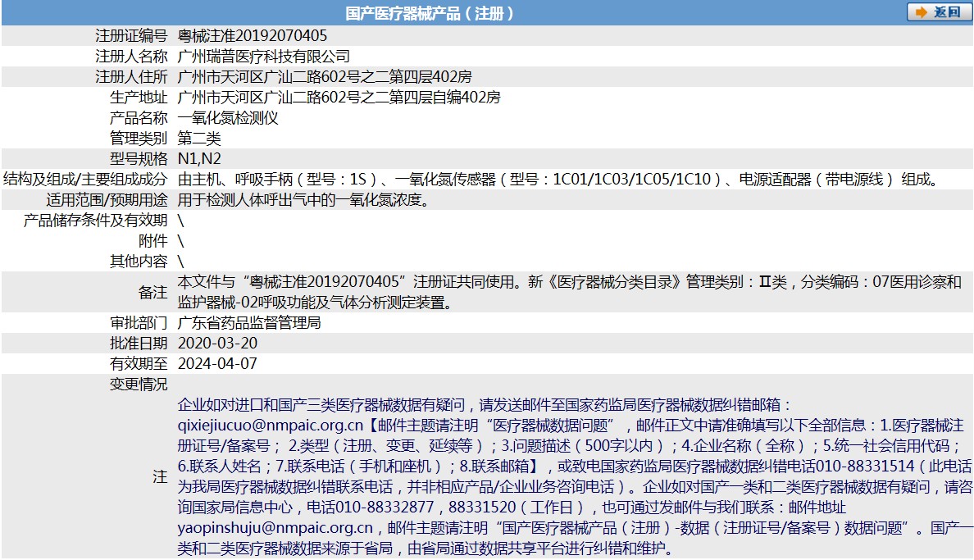The width and height of the screenshot is (974, 560).
Task: Click the 其他内容 label
Action: 139,261
